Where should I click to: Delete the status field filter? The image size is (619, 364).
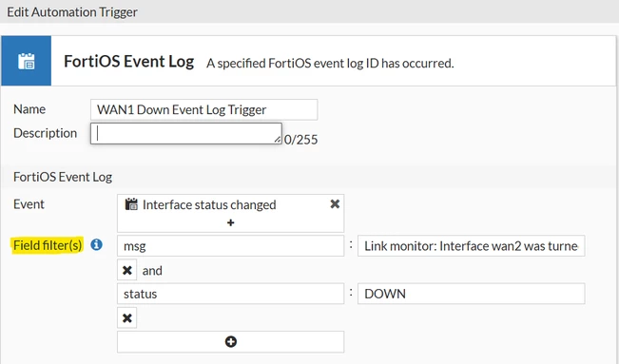coord(127,317)
